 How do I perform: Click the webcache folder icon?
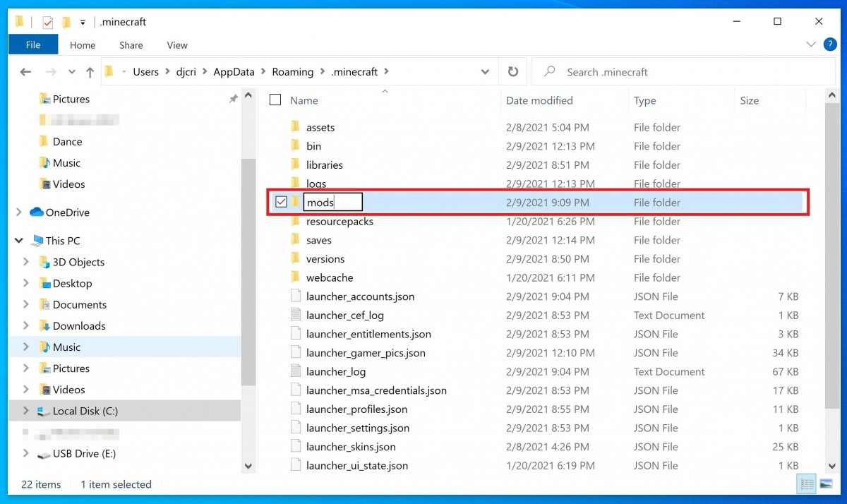tap(296, 277)
